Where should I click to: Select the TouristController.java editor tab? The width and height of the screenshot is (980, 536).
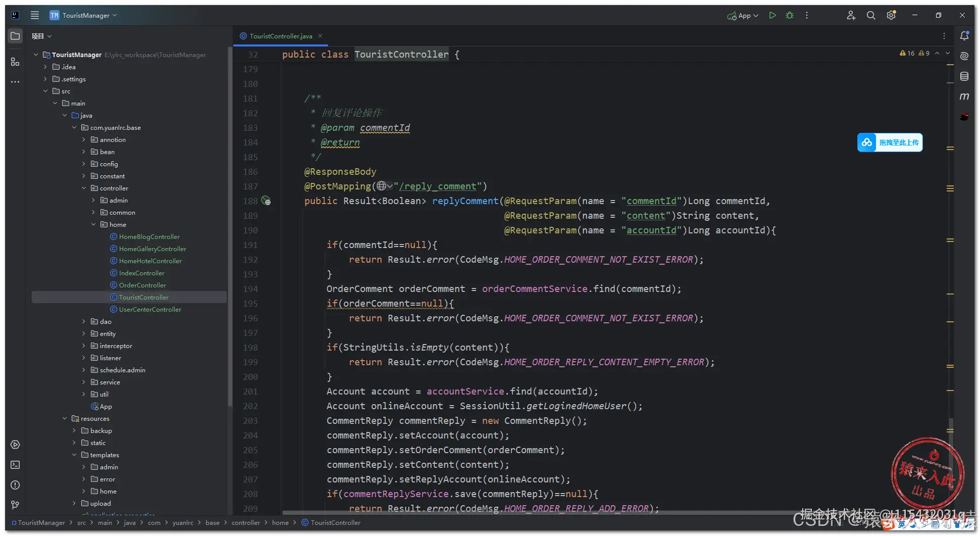click(x=281, y=36)
